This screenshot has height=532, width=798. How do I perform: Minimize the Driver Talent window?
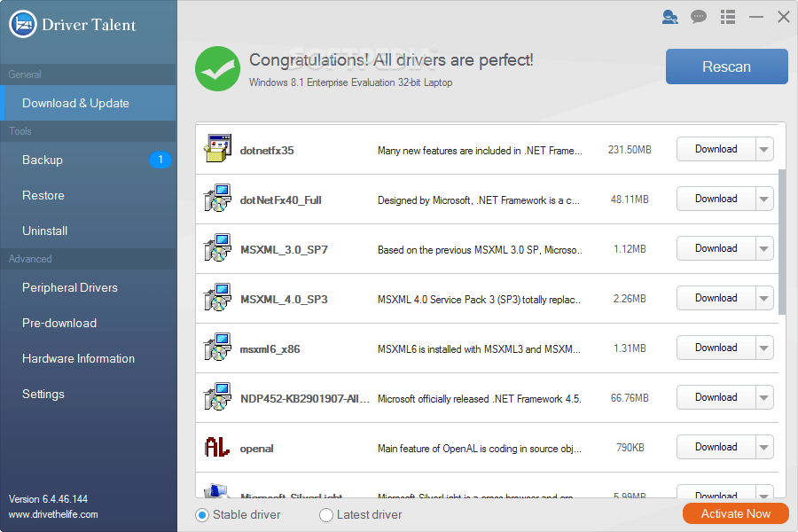coord(756,17)
